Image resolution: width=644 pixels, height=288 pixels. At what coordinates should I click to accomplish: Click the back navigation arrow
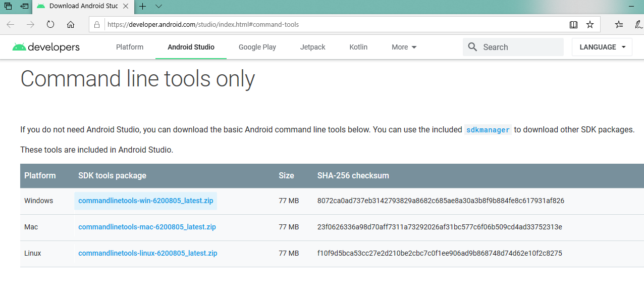click(x=11, y=24)
